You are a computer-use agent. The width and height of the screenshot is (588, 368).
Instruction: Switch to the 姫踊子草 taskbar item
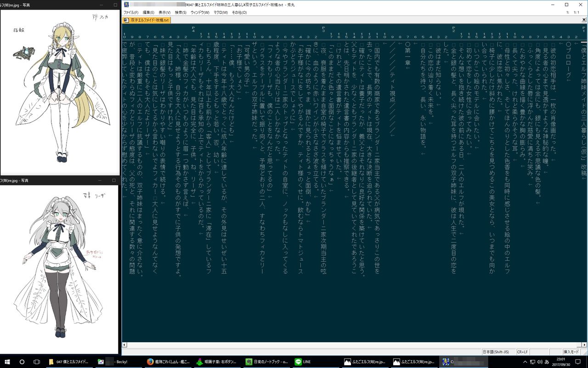tap(217, 362)
